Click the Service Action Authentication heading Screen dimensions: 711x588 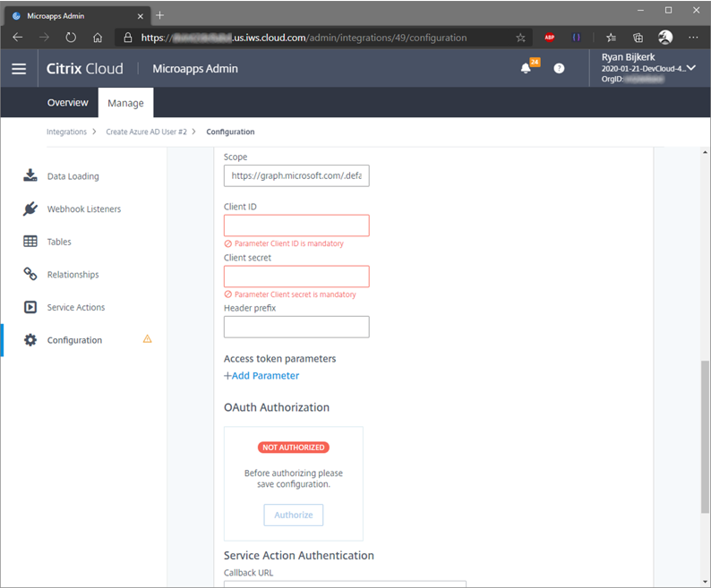pyautogui.click(x=299, y=556)
